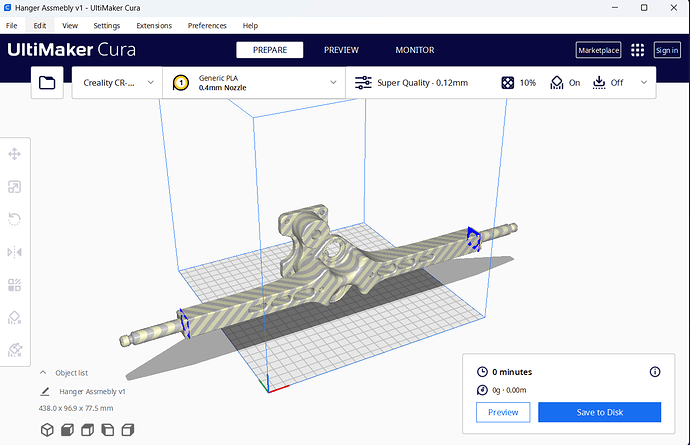690x445 pixels.
Task: Toggle support setting showing On
Action: point(565,83)
